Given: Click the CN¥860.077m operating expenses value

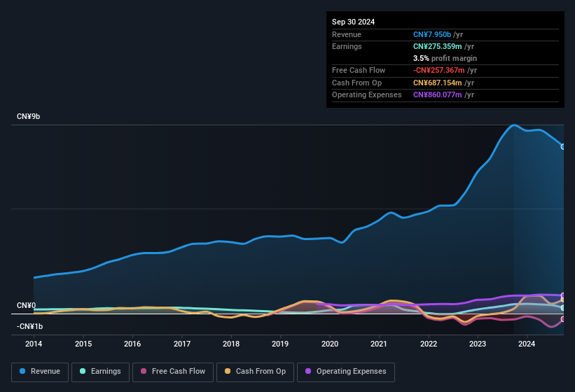Looking at the screenshot, I should [x=437, y=94].
